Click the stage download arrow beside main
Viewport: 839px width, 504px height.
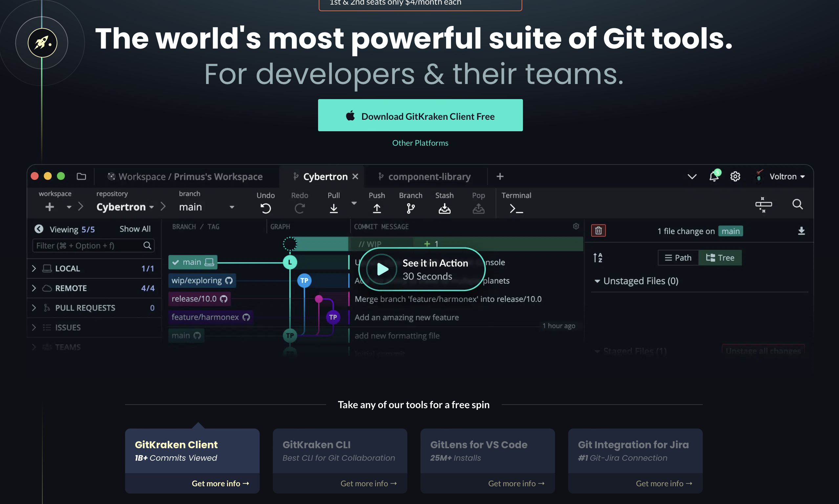(801, 231)
